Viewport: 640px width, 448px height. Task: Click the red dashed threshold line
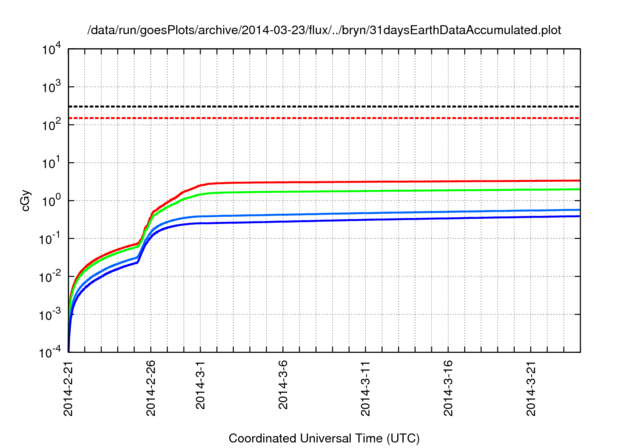tap(324, 118)
